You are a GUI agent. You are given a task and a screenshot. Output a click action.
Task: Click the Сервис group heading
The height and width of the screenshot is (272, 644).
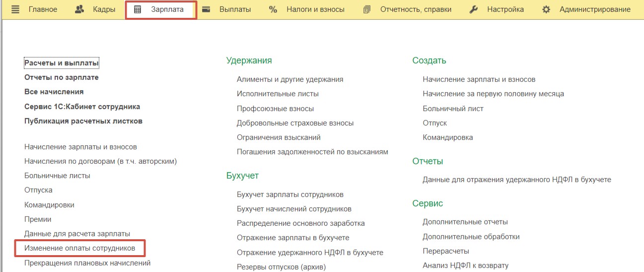point(428,204)
